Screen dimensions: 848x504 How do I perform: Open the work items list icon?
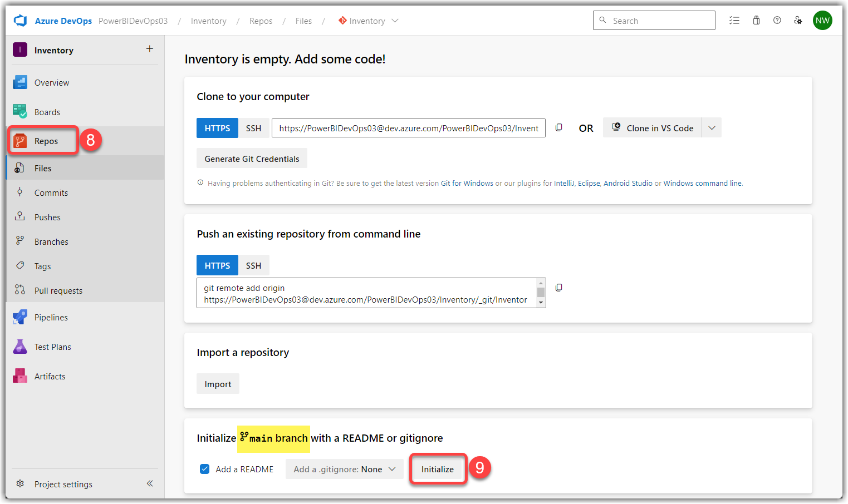click(734, 21)
